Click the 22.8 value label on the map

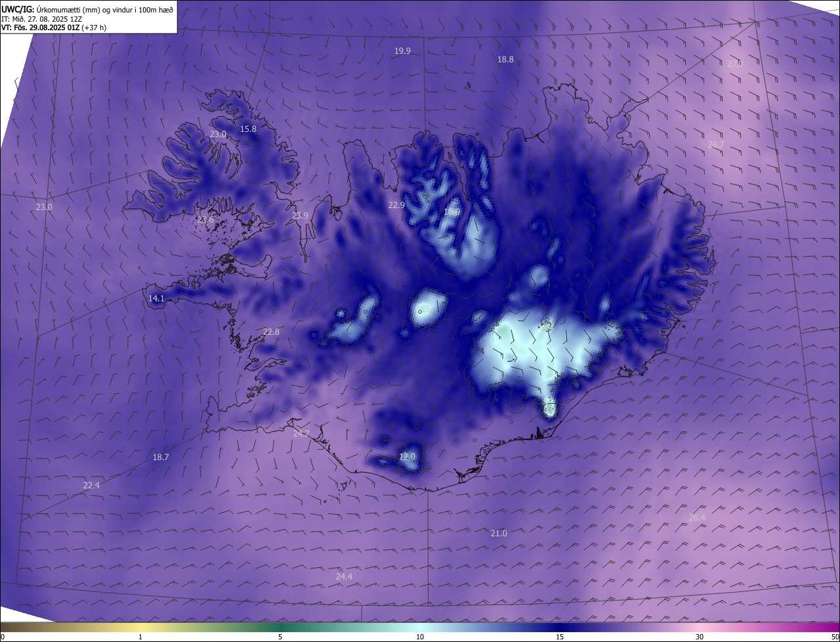click(271, 332)
